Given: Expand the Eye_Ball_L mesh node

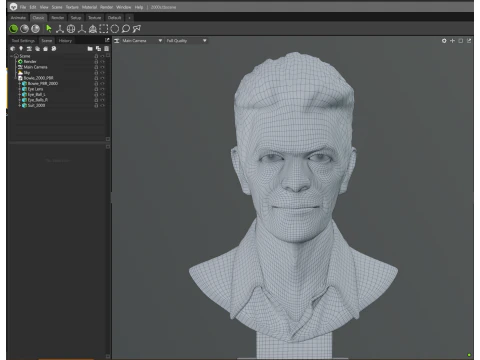Looking at the screenshot, I should [x=19, y=95].
